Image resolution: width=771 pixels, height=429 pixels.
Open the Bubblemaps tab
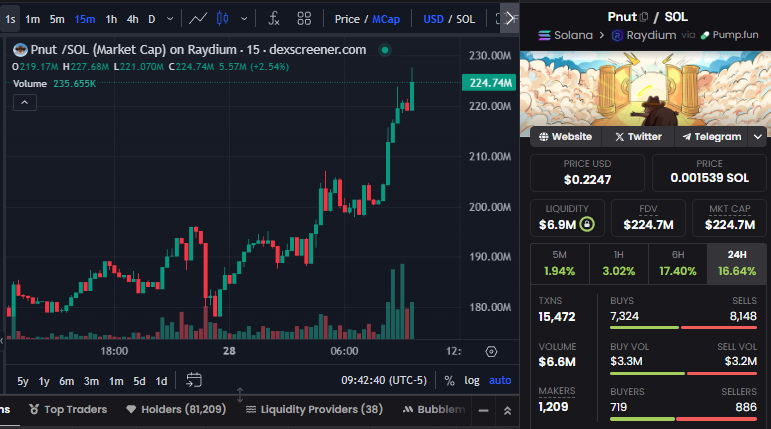pyautogui.click(x=433, y=409)
